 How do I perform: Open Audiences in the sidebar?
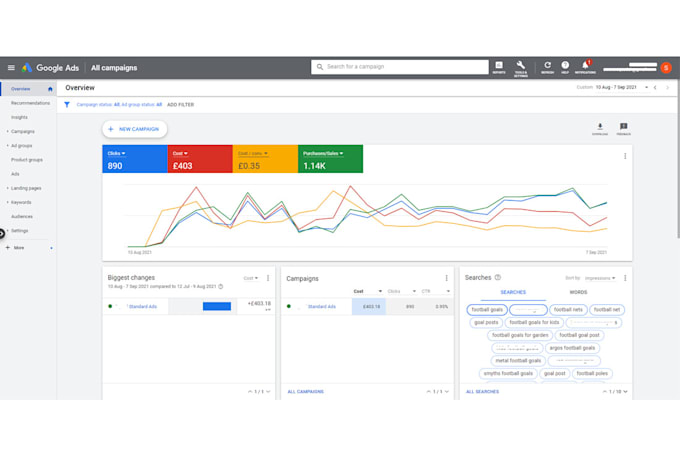(x=22, y=216)
